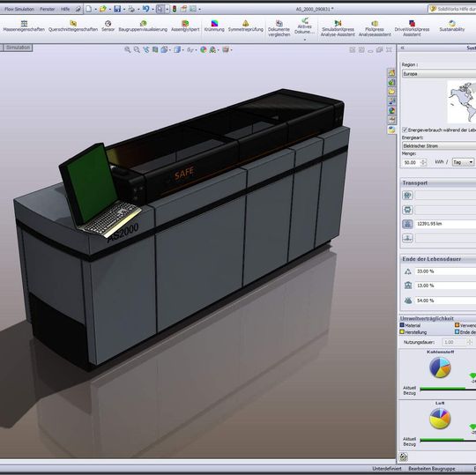Open Querschnitteigenschaften tool
The image size is (476, 475).
pyautogui.click(x=73, y=26)
